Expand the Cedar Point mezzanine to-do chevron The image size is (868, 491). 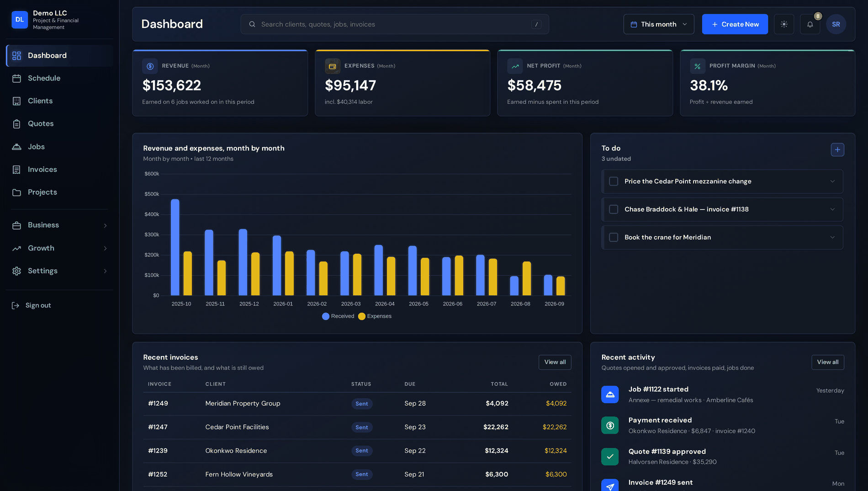(832, 181)
